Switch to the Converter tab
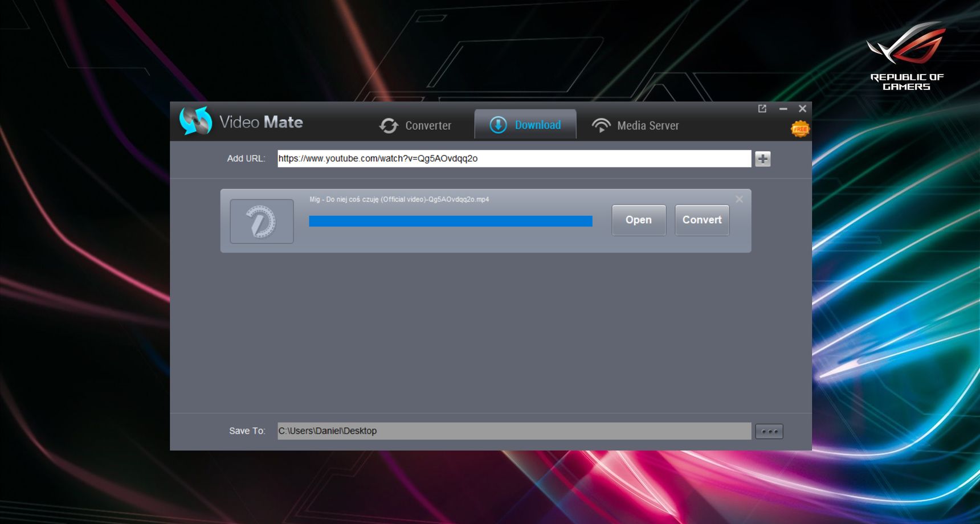The height and width of the screenshot is (524, 980). tap(415, 125)
